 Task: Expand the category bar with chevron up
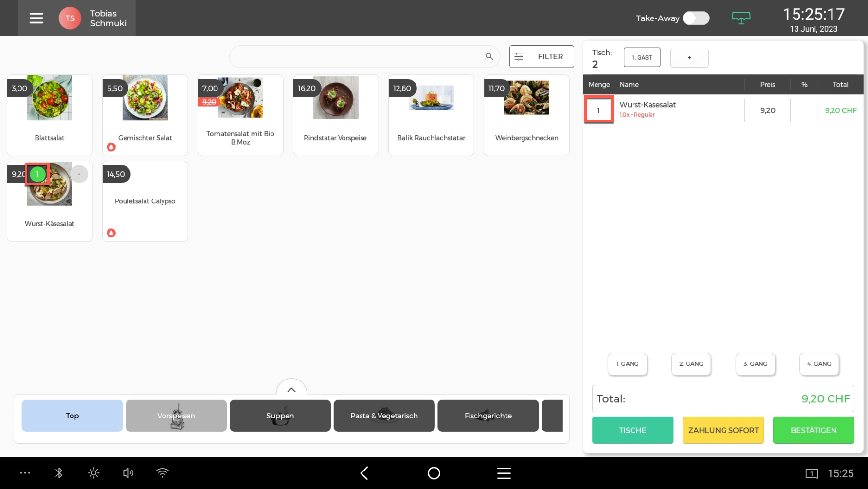(291, 390)
